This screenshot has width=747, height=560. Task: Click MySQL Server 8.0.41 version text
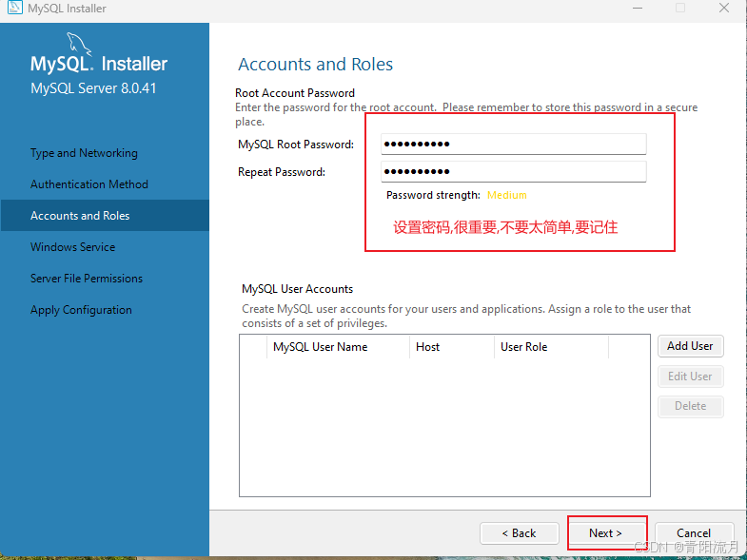click(93, 88)
